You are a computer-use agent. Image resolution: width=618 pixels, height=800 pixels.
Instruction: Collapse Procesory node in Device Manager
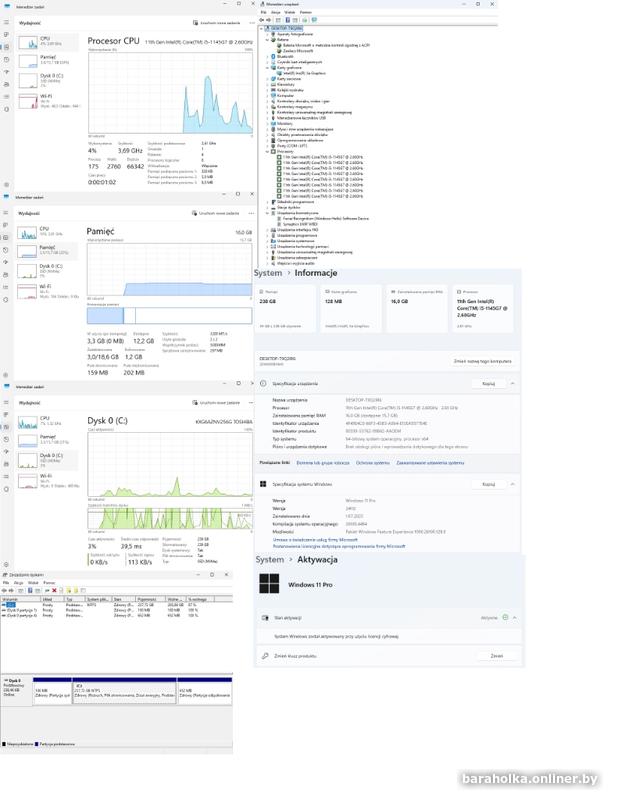coord(267,152)
